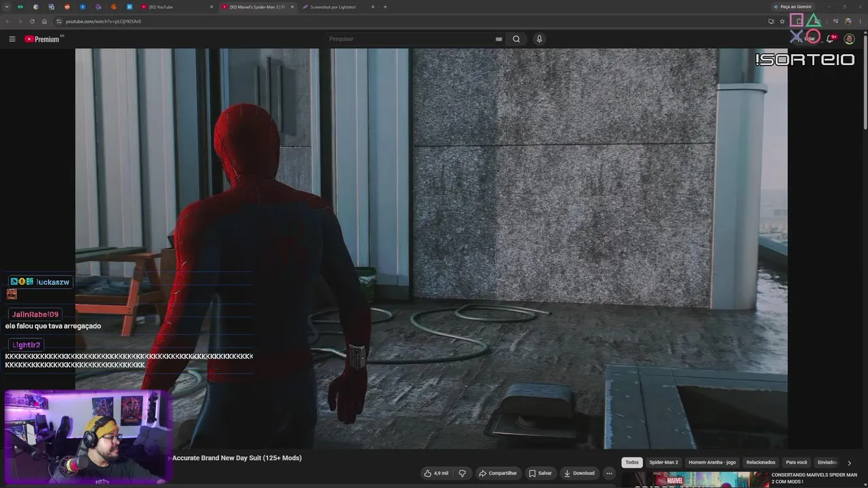
Task: Click the install/cast icon in address bar
Action: coord(771,21)
